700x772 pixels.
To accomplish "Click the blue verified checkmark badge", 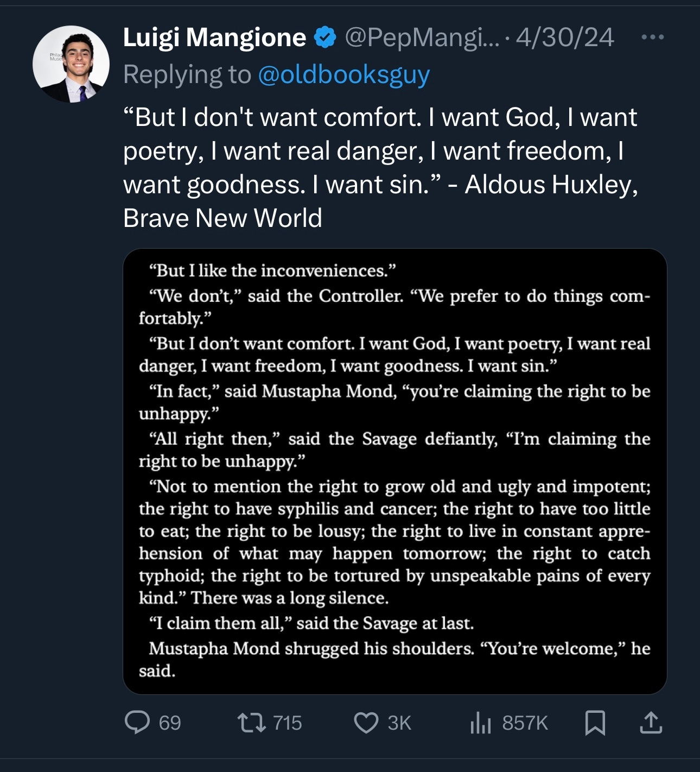I will click(x=325, y=37).
